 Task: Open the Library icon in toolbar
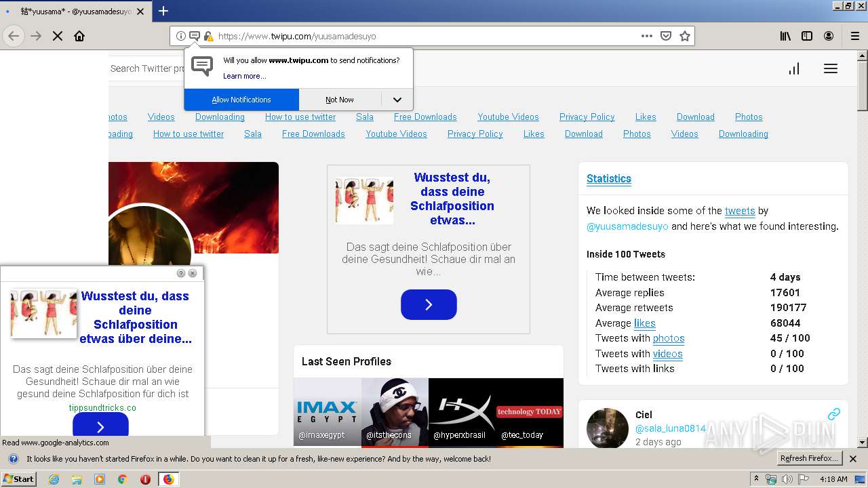coord(785,36)
